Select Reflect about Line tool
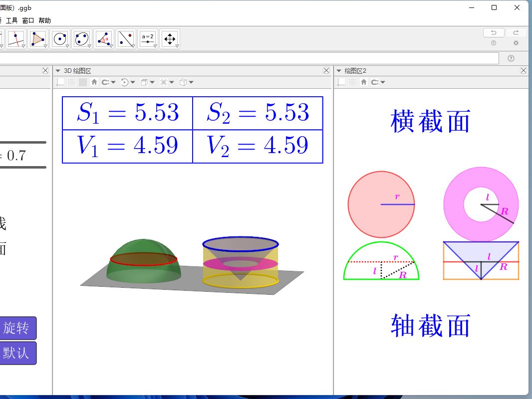The width and height of the screenshot is (532, 399). [126, 39]
